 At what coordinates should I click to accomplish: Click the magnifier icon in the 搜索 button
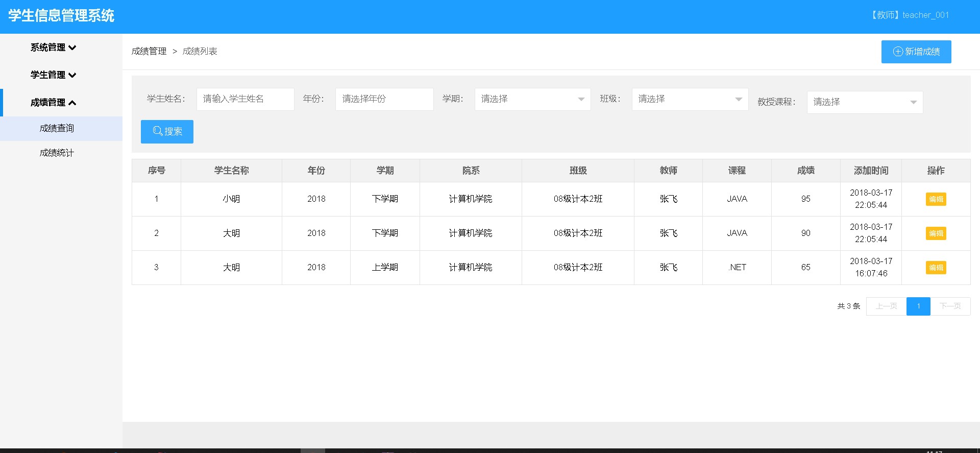coord(158,131)
